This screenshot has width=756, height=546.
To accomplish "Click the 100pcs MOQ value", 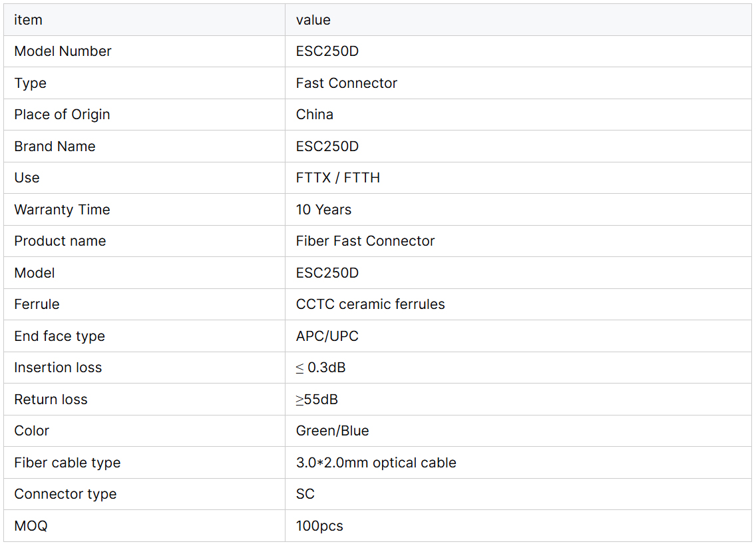I will click(319, 526).
